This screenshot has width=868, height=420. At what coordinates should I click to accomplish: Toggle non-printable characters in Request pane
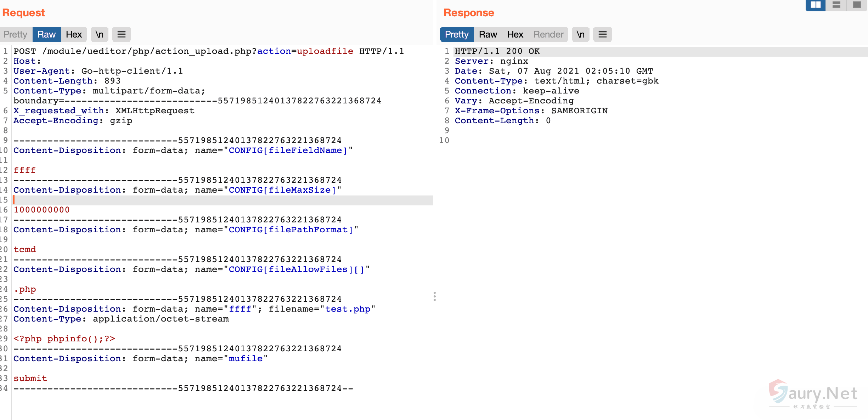100,34
